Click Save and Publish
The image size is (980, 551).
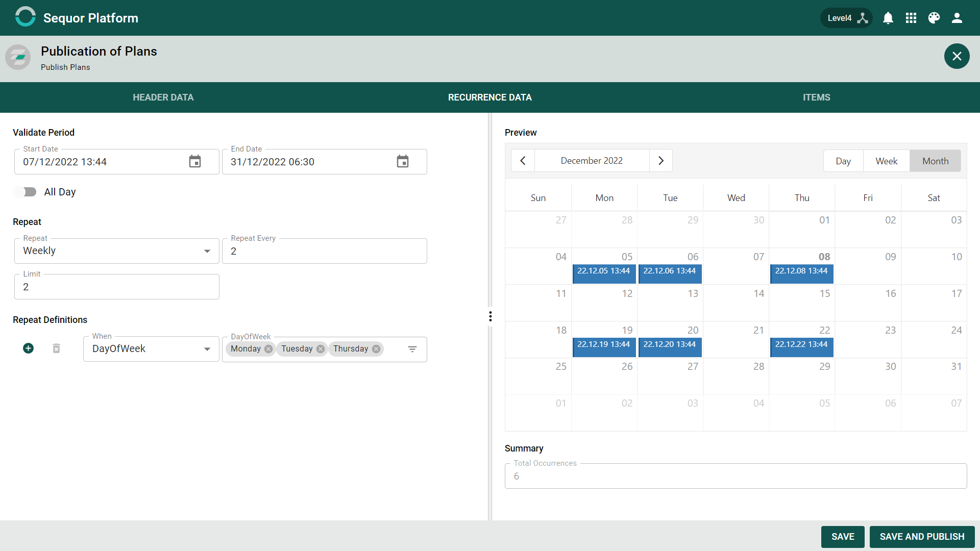[x=922, y=537]
